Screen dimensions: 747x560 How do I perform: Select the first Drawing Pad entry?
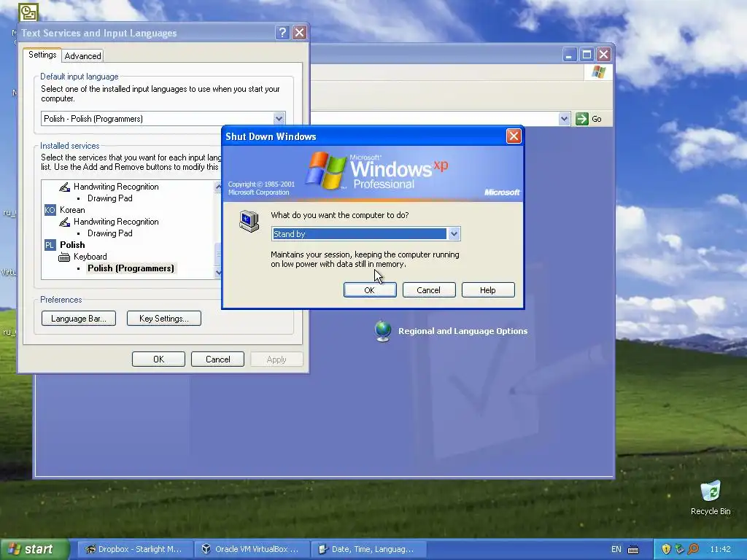click(110, 198)
